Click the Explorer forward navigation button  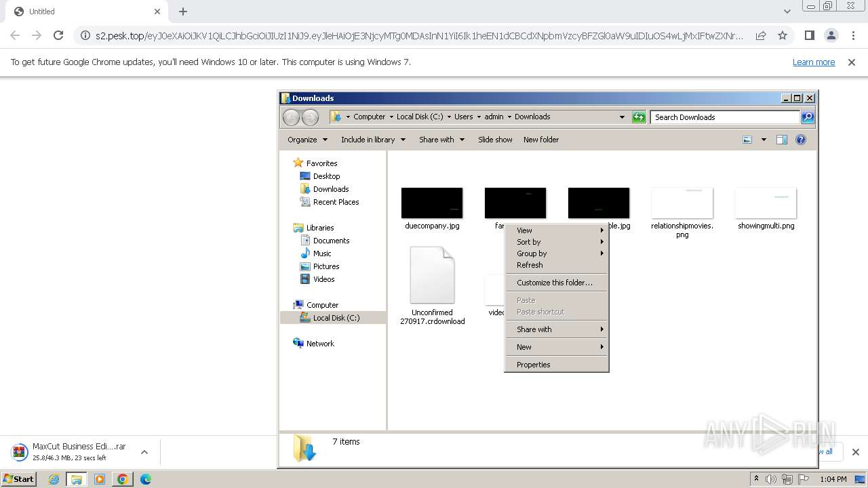310,117
